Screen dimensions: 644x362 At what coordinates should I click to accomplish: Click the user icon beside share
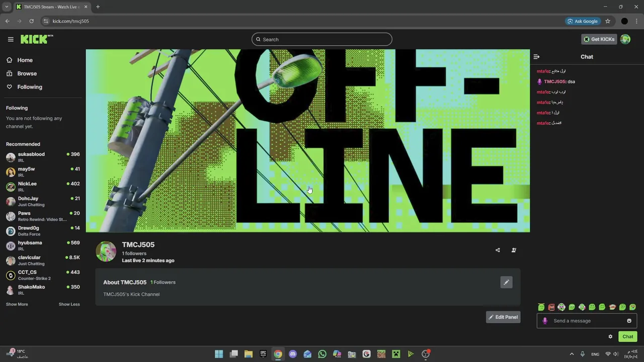tap(514, 250)
